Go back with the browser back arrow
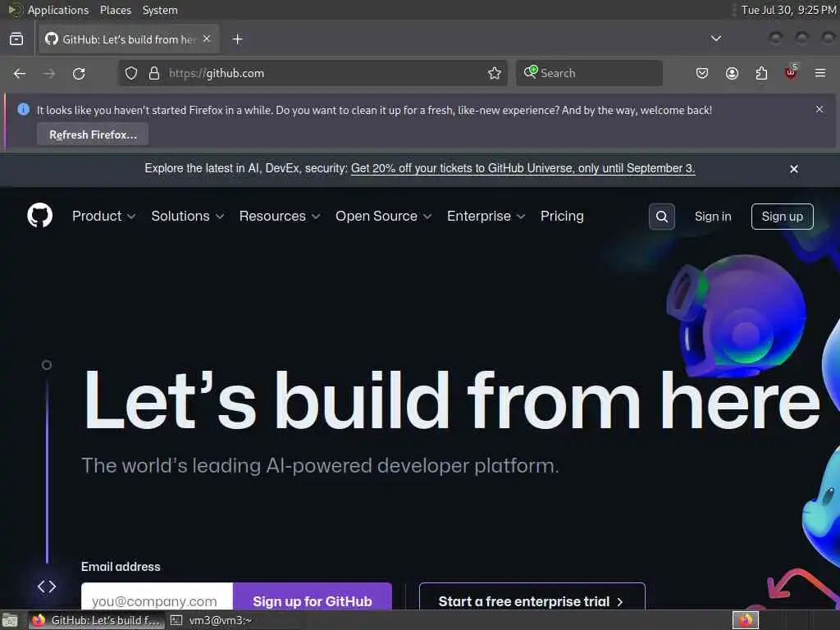Screen dimensions: 840x630 click(x=20, y=73)
